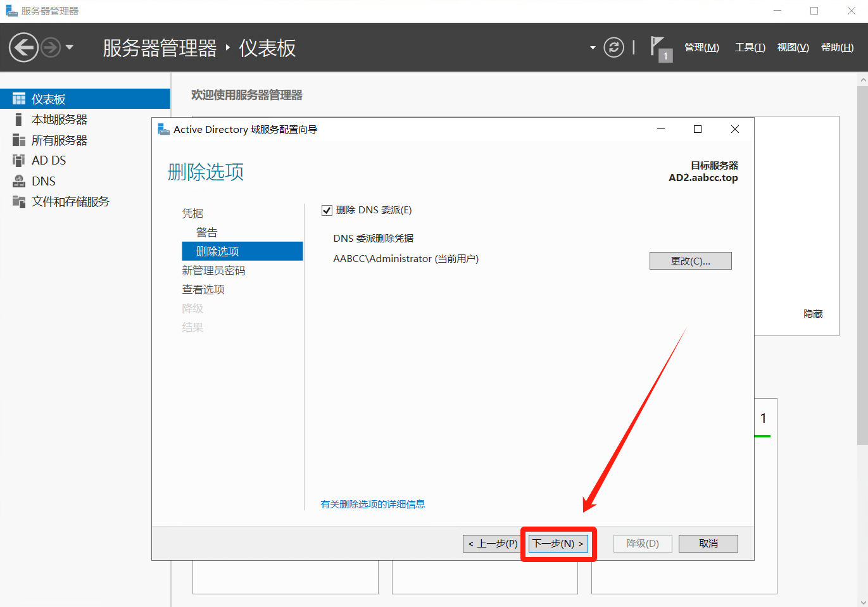
Task: Open the 管理(M) menu
Action: (x=701, y=47)
